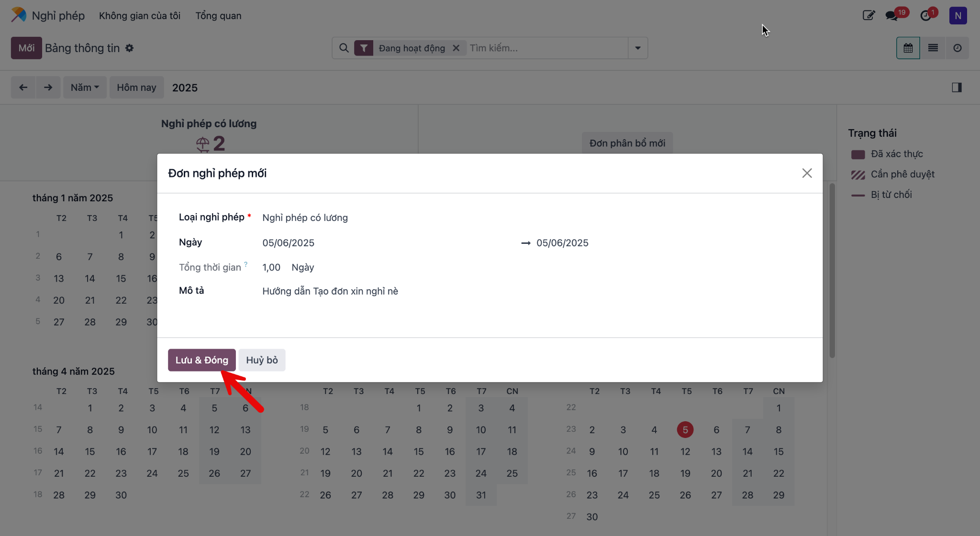Remove the Đang hoạt động filter tag
Image resolution: width=980 pixels, height=536 pixels.
click(456, 48)
